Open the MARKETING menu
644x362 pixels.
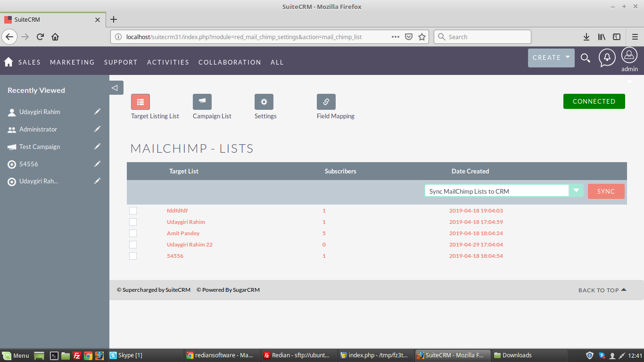click(72, 62)
